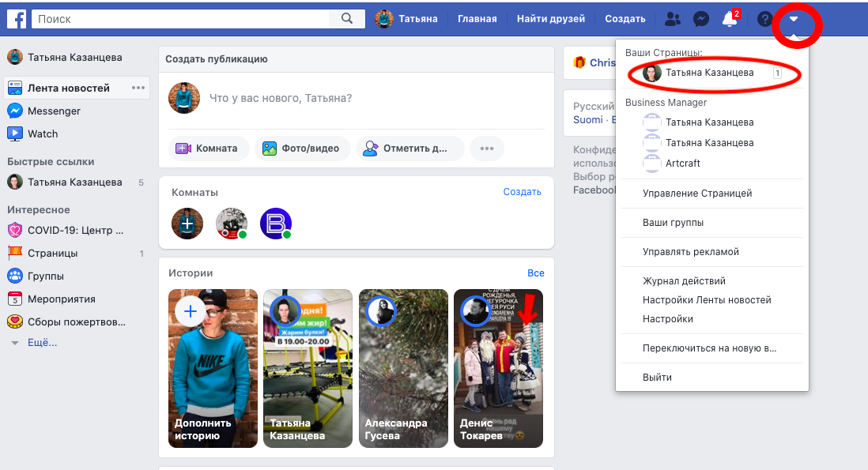Click the Комната button in composer
868x470 pixels.
click(x=209, y=149)
